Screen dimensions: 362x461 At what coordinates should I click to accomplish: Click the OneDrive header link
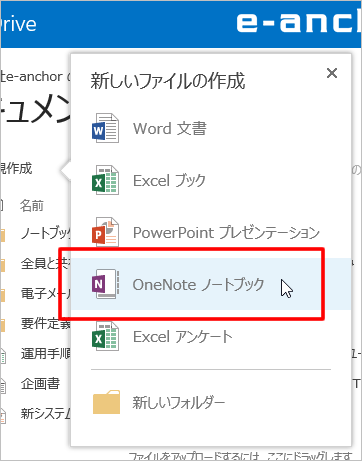(x=18, y=24)
